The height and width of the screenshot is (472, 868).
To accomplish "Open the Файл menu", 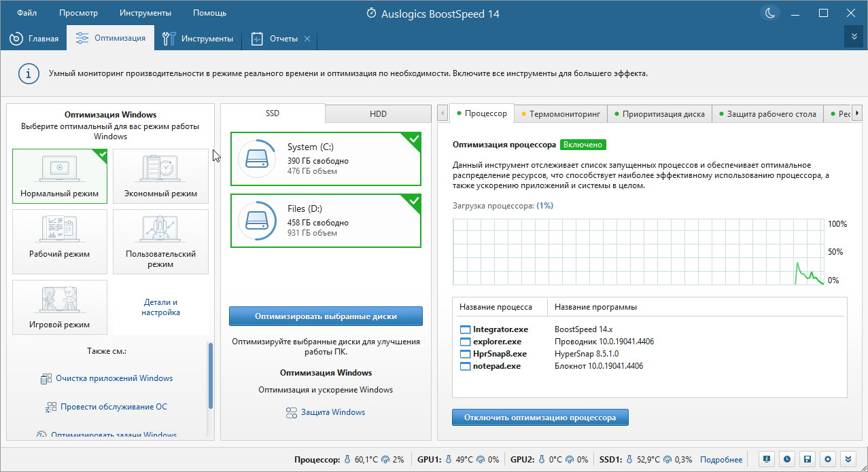I will point(27,13).
